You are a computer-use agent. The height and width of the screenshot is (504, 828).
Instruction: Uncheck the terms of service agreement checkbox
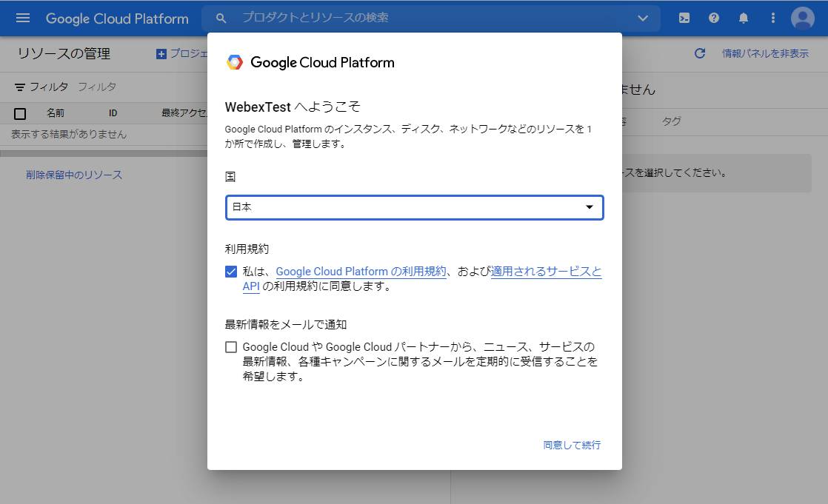232,272
